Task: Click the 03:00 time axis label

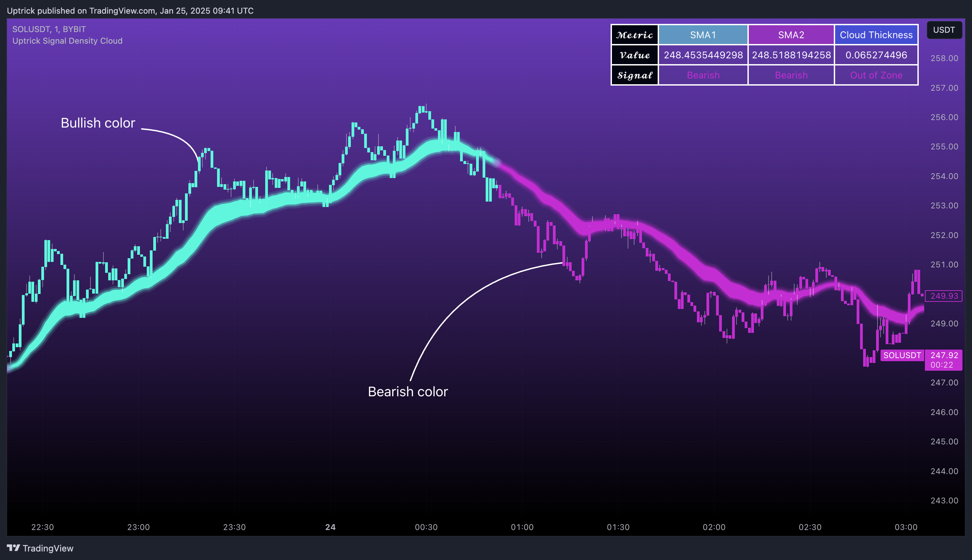Action: [x=906, y=527]
